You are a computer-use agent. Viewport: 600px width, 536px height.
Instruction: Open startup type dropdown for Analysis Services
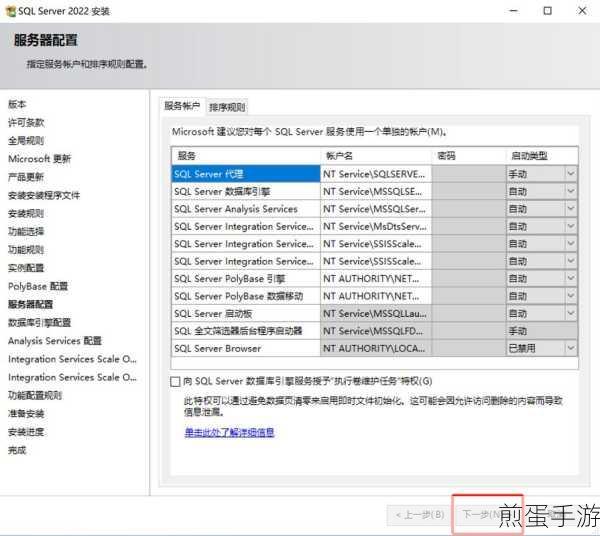(571, 209)
